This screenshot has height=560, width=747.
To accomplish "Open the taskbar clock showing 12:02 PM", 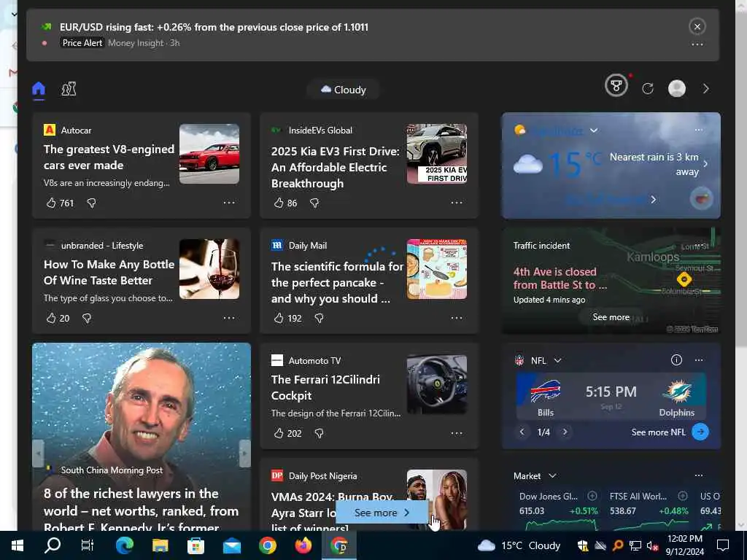I will click(684, 545).
